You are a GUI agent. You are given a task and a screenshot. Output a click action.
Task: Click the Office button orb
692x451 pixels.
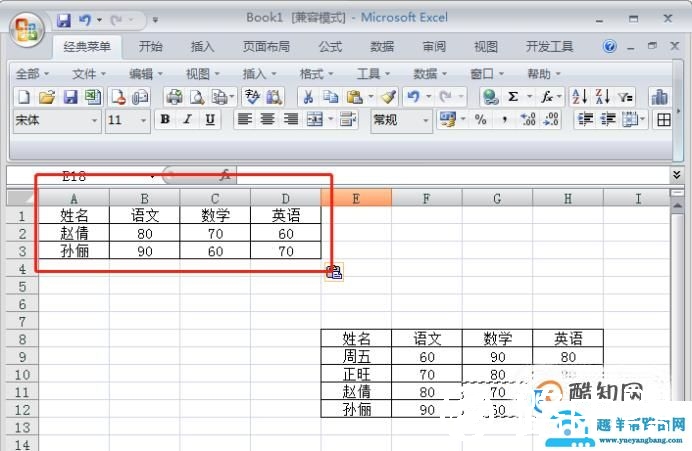click(x=26, y=29)
